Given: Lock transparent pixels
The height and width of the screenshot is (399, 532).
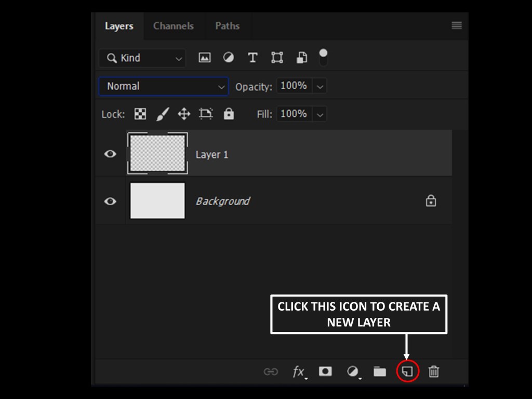Looking at the screenshot, I should (x=140, y=114).
